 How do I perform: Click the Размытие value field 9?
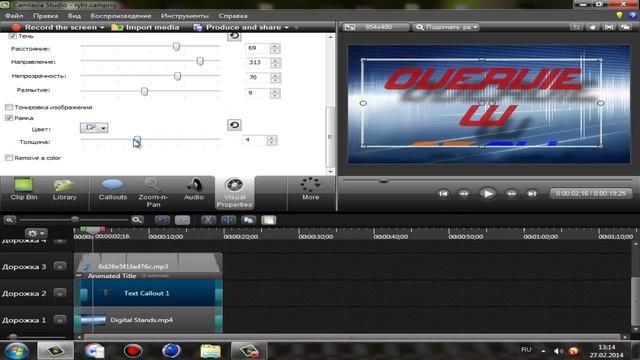[258, 93]
